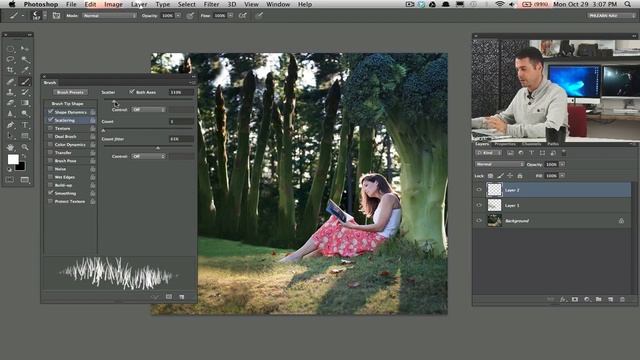
Task: Open the Count Jitter Control dropdown
Action: tap(149, 156)
